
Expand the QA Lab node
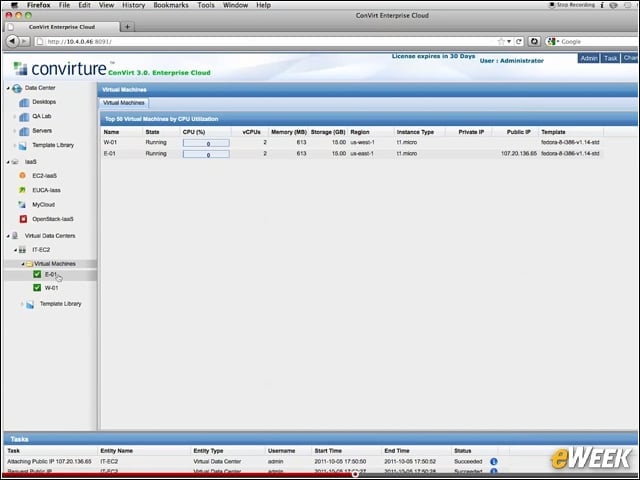point(15,117)
